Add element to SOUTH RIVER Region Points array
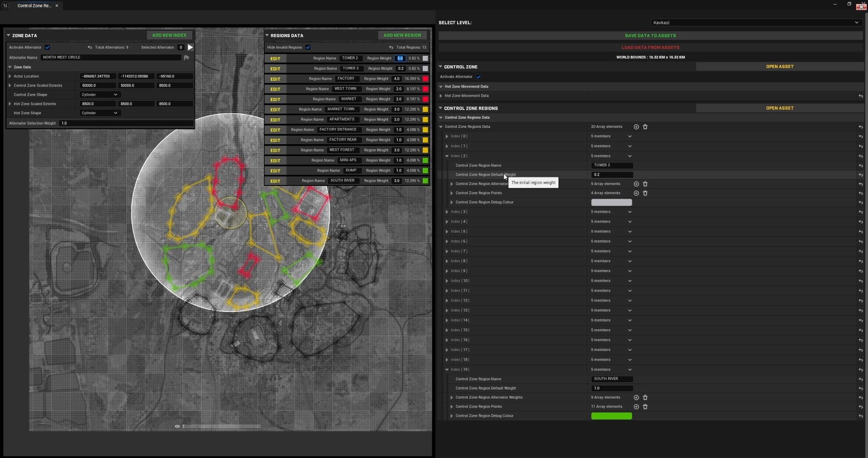This screenshot has width=868, height=458. (x=636, y=407)
